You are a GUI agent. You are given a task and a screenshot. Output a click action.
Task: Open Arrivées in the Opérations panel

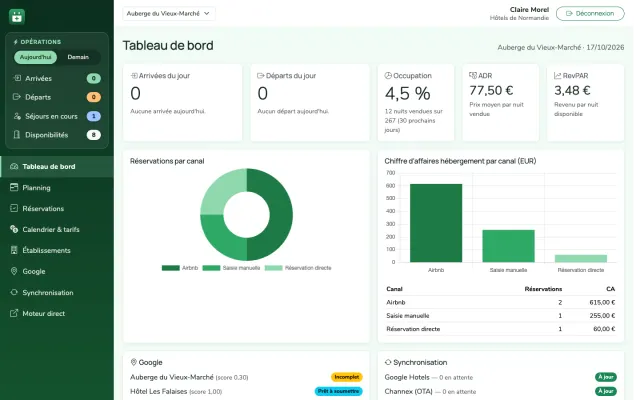57,78
